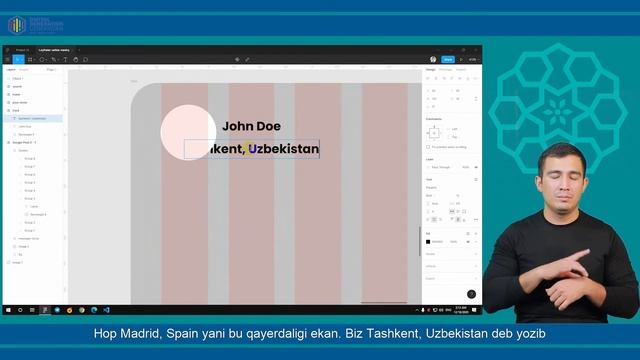Viewport: 640px width, 360px height.
Task: Switch to the Prototype tab
Action: point(445,70)
